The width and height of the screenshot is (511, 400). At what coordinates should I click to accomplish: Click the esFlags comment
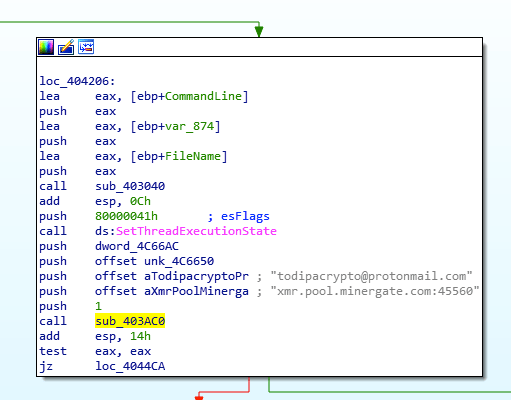245,216
